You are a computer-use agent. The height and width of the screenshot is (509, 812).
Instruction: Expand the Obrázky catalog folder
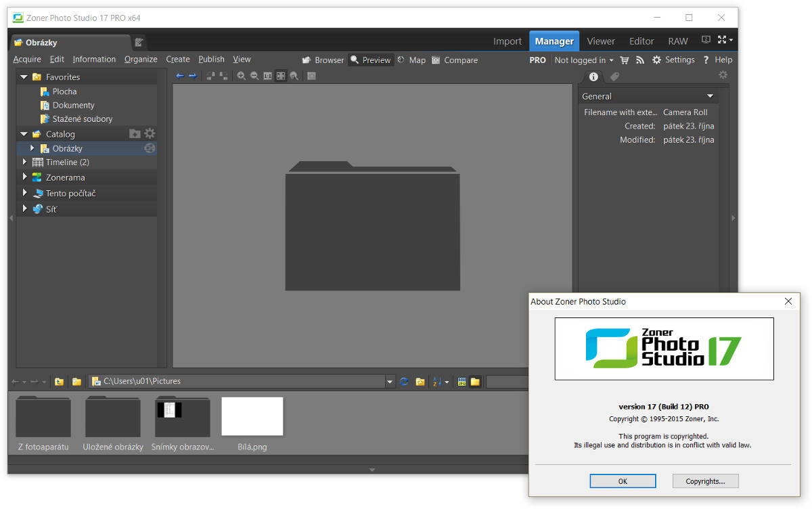click(x=32, y=148)
